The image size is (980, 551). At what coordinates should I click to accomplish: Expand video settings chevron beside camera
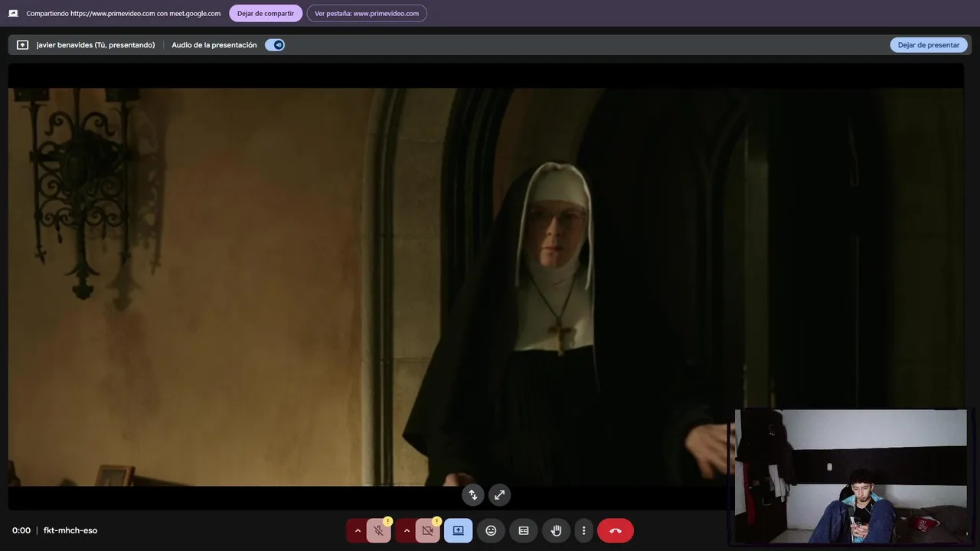click(x=406, y=530)
